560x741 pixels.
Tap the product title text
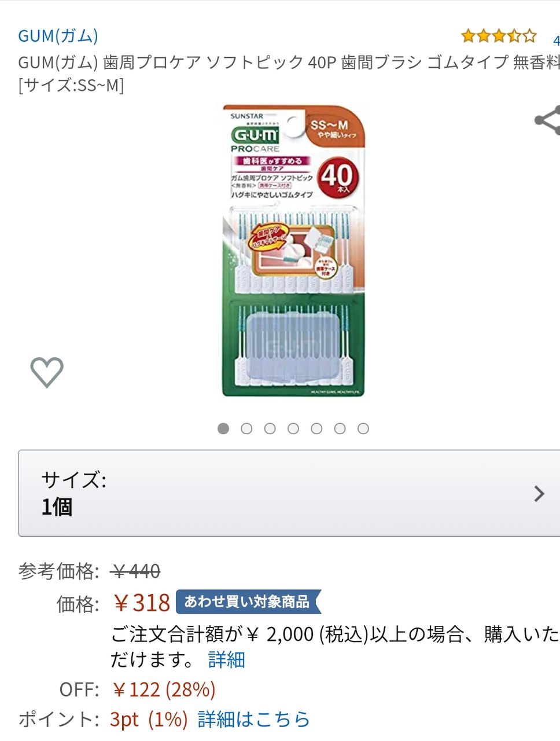tap(289, 73)
